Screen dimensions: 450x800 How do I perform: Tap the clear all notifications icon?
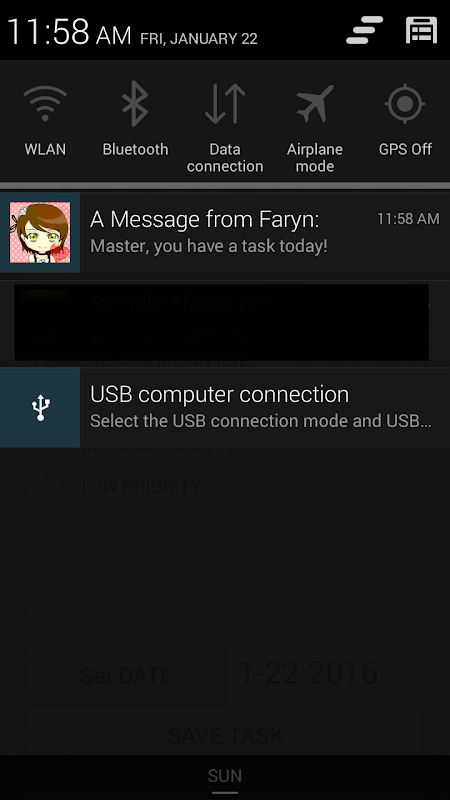click(364, 30)
